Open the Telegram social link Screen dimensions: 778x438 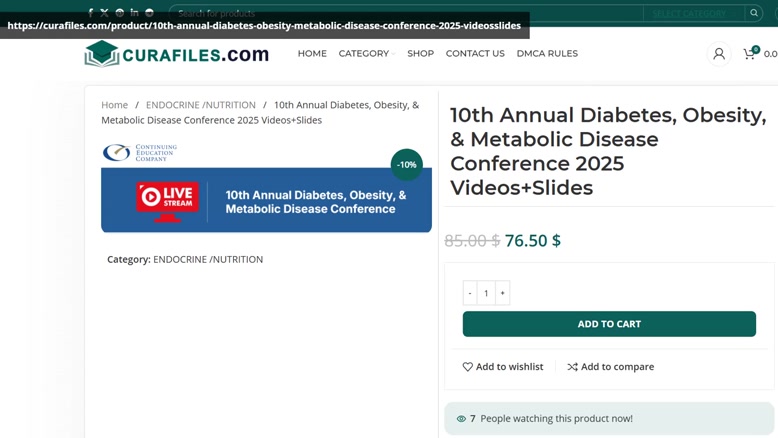click(x=149, y=12)
